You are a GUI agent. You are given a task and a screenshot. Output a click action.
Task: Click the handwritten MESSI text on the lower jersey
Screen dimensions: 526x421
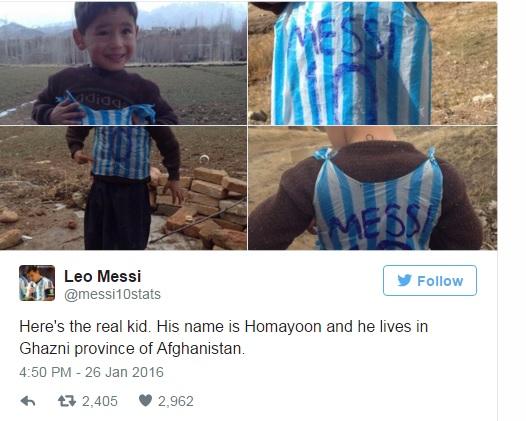376,223
